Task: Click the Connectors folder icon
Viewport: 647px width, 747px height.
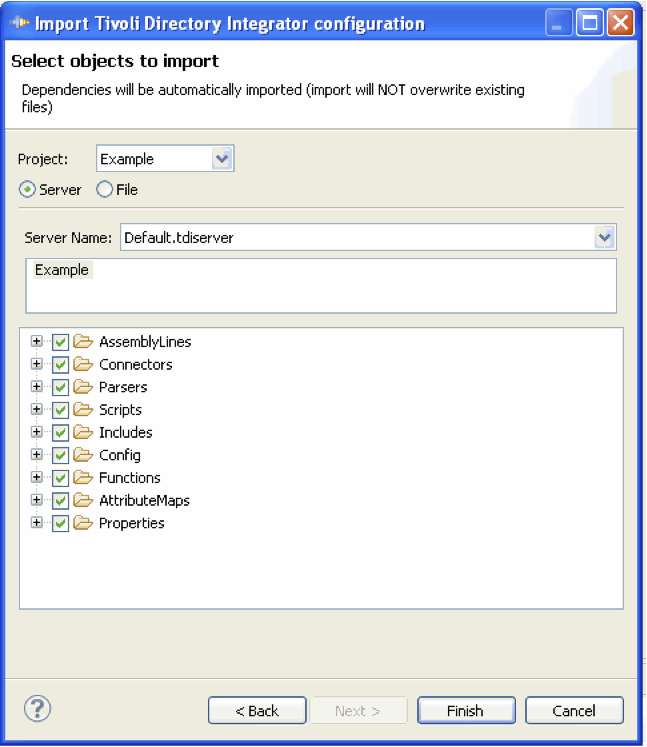Action: pos(83,364)
